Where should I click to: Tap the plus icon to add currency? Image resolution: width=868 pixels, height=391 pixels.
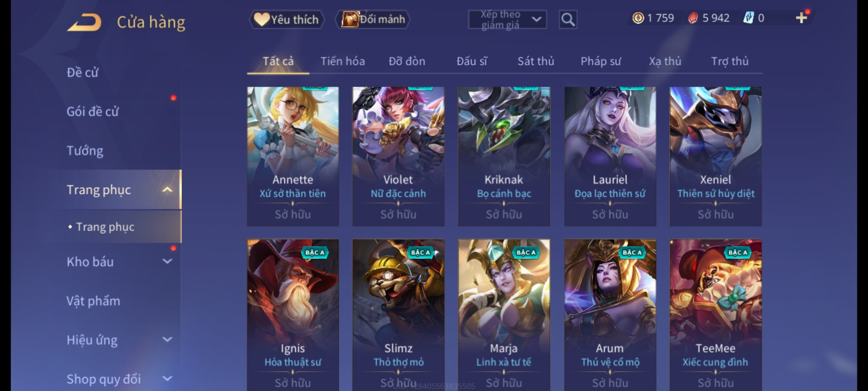click(801, 18)
